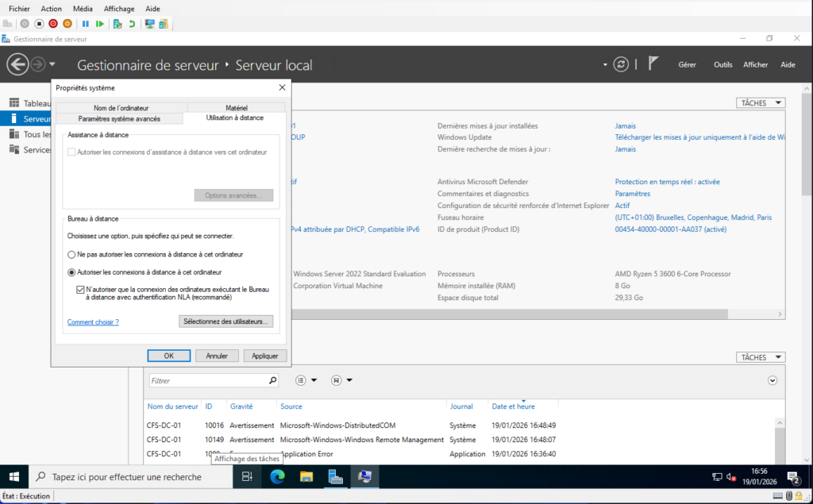Click the green Revert checkpoint arrow icon
Screen dimensions: 813x504
click(132, 24)
